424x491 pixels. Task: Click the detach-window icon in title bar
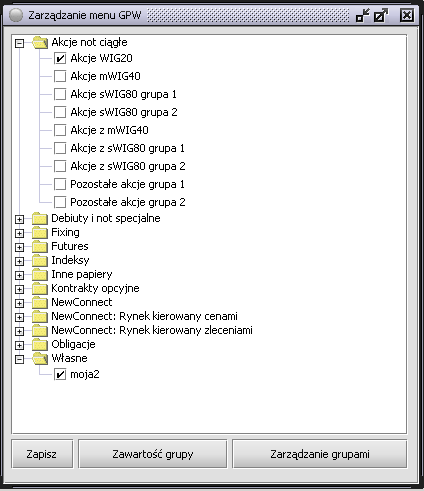(x=381, y=15)
